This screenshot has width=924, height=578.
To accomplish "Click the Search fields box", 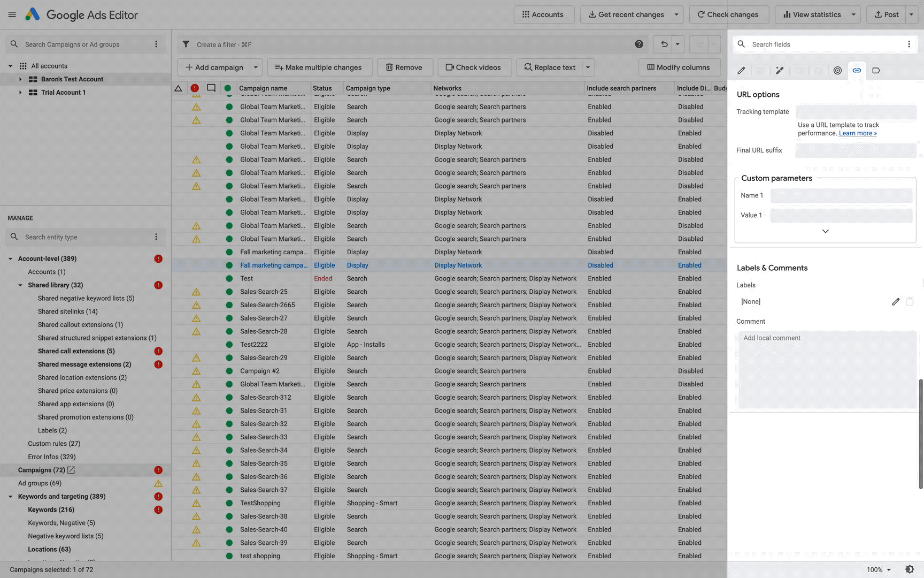I will click(x=826, y=44).
